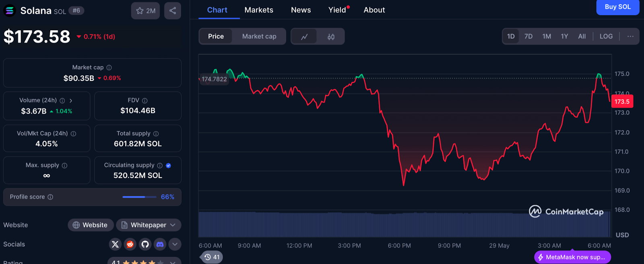Select the Chart tab

point(217,10)
